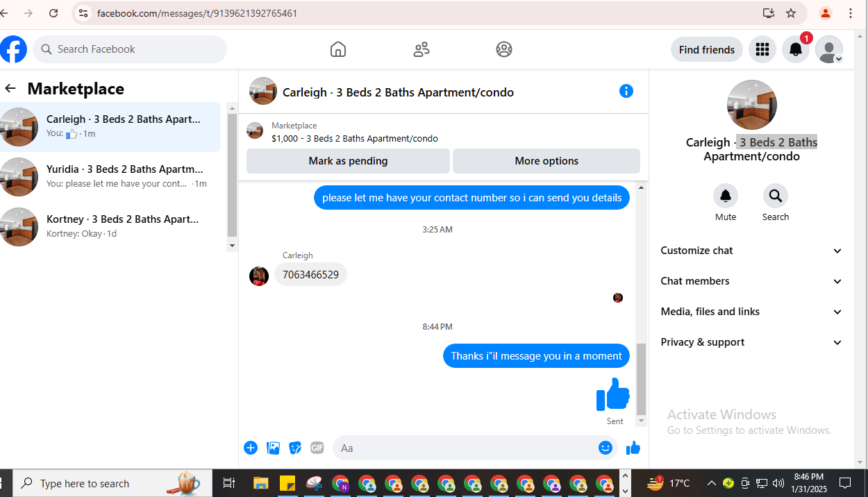Mute this conversation with bell icon
Viewport: 868px width, 497px height.
coord(726,196)
